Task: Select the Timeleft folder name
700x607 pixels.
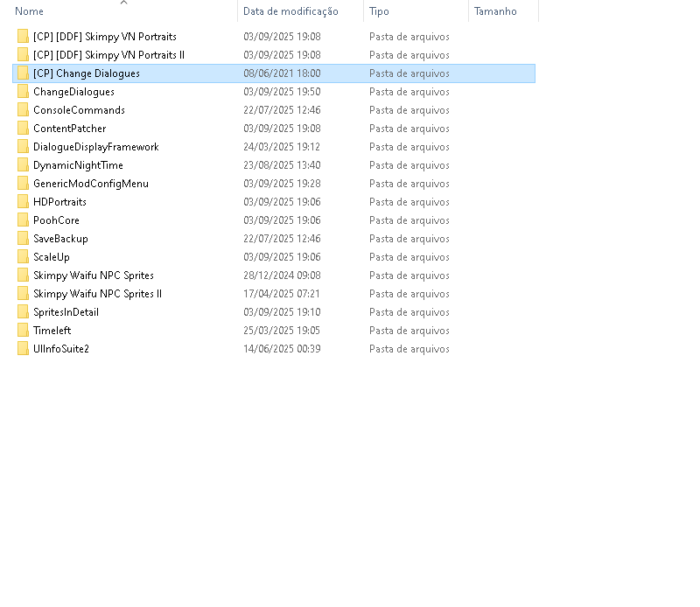Action: [52, 331]
